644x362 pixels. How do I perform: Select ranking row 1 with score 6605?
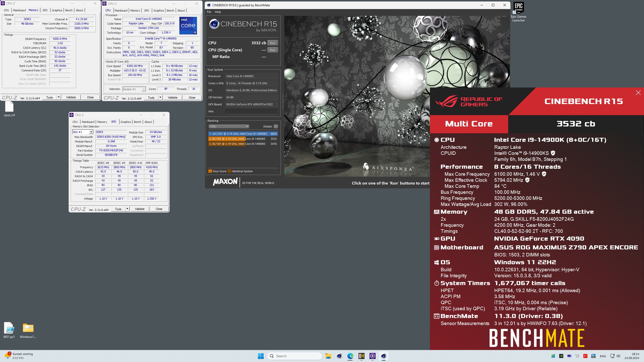point(243,134)
